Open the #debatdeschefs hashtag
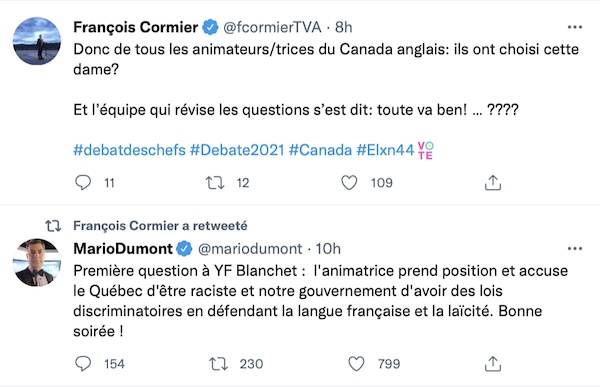This screenshot has height=387, width=600. tap(129, 150)
